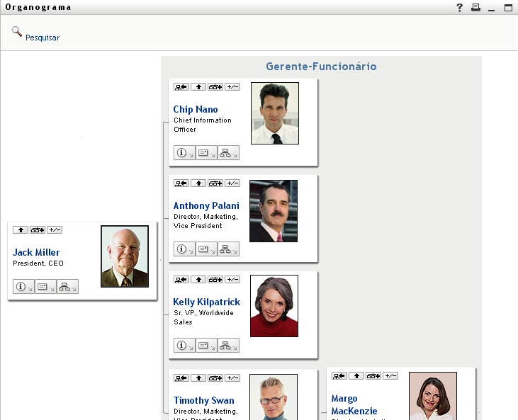
Task: Open relationship chooser on Chip Nano card
Action: pos(215,87)
